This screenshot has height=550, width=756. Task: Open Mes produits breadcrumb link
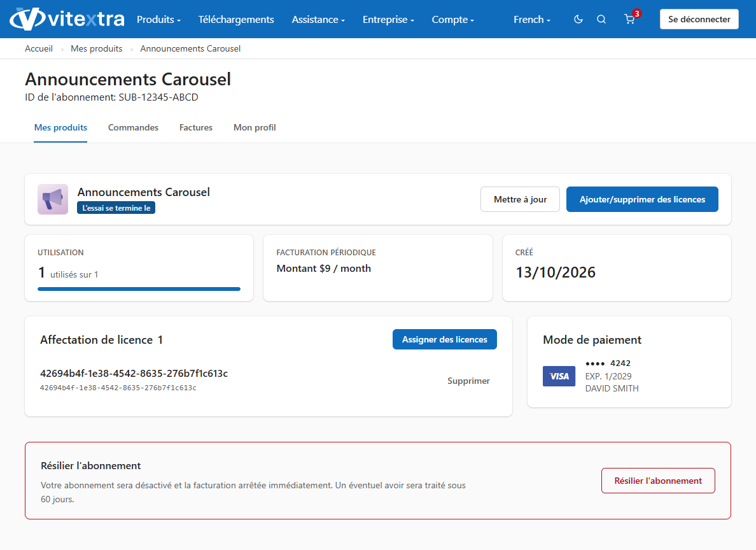coord(97,49)
